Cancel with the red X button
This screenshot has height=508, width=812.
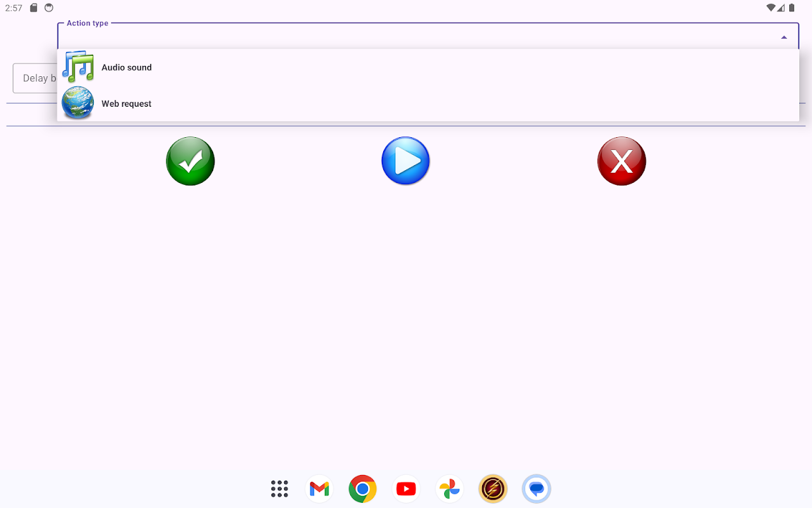click(622, 161)
